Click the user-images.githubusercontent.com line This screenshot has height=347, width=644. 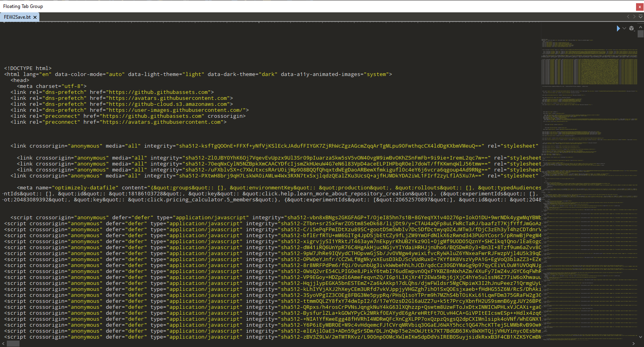click(x=130, y=110)
